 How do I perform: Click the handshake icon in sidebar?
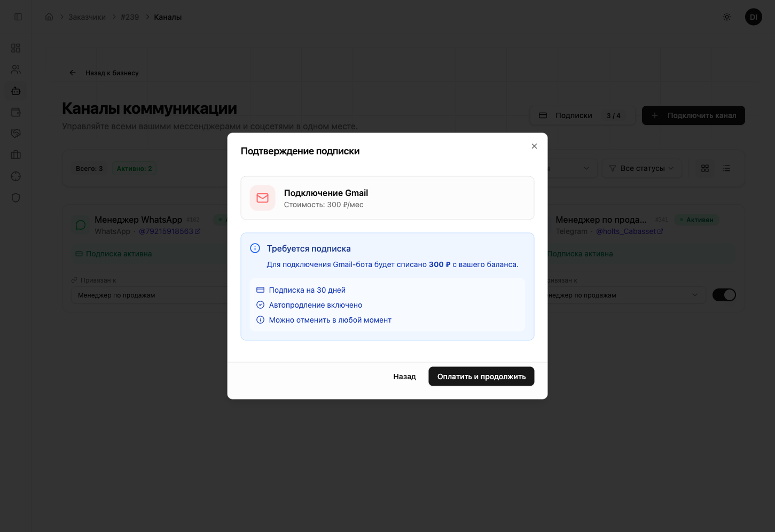tap(16, 134)
